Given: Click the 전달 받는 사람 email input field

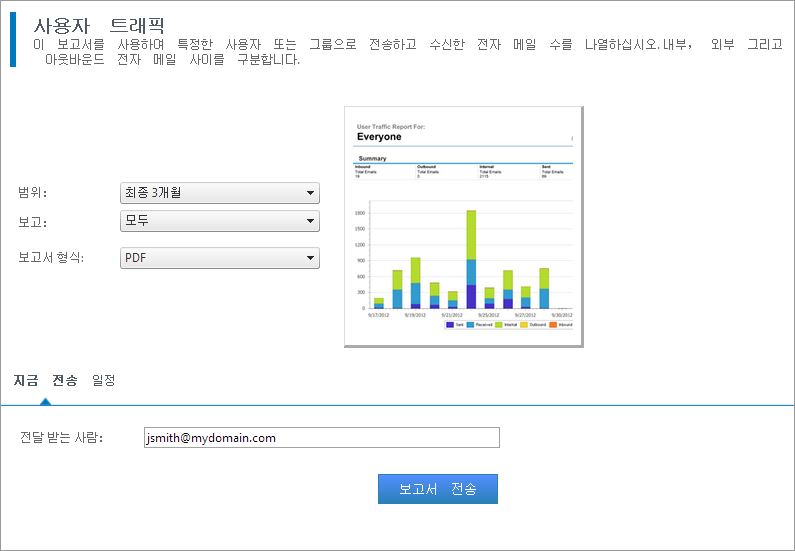Looking at the screenshot, I should coord(320,438).
